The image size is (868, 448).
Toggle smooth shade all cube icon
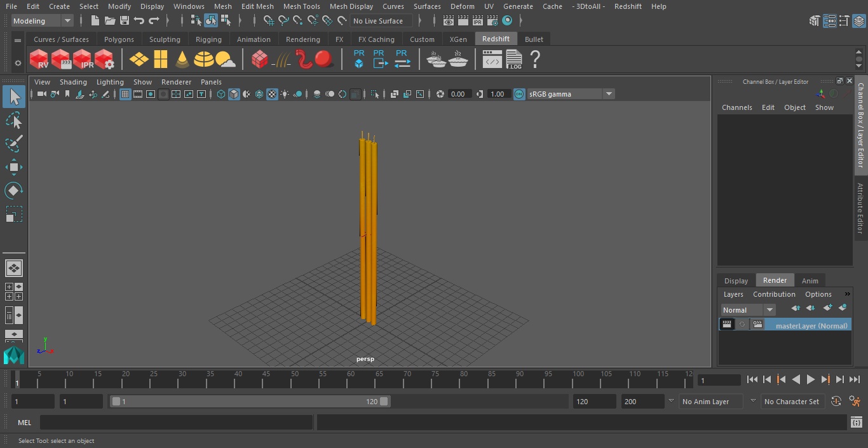pos(234,94)
